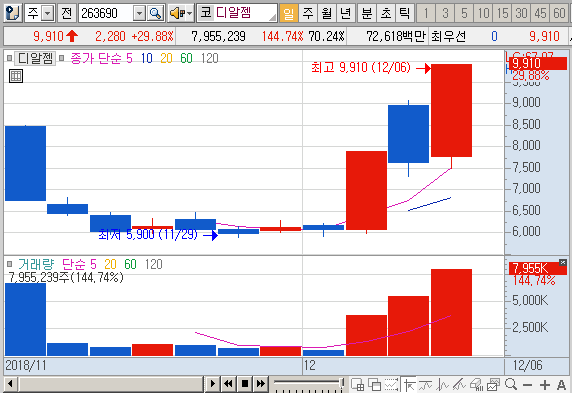Open the grid data table icon in price pane
Screen dimensions: 572x393
click(16, 76)
